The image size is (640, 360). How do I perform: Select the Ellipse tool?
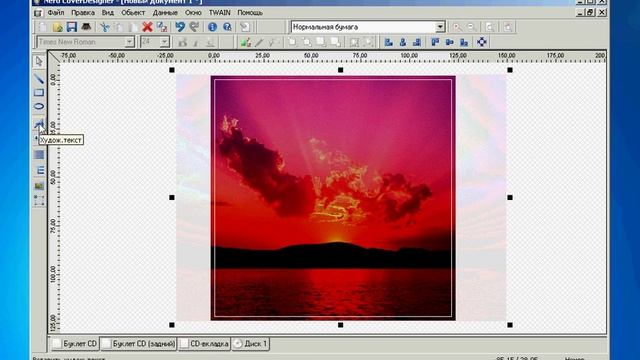click(39, 107)
